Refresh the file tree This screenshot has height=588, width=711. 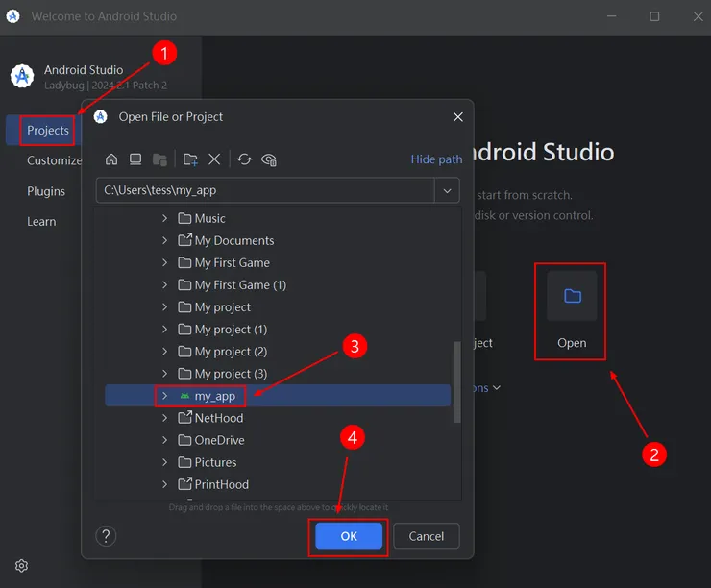coord(244,159)
